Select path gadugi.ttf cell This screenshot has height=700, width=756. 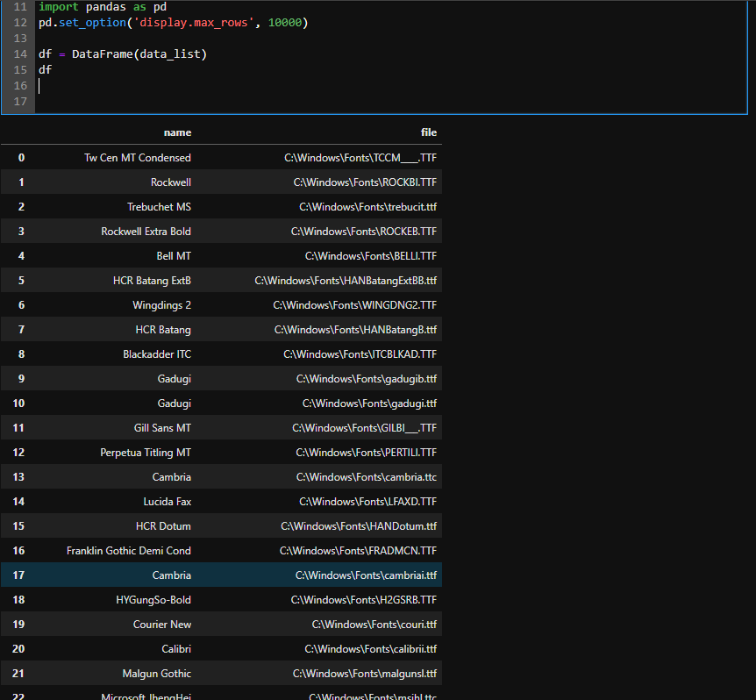[x=369, y=404]
